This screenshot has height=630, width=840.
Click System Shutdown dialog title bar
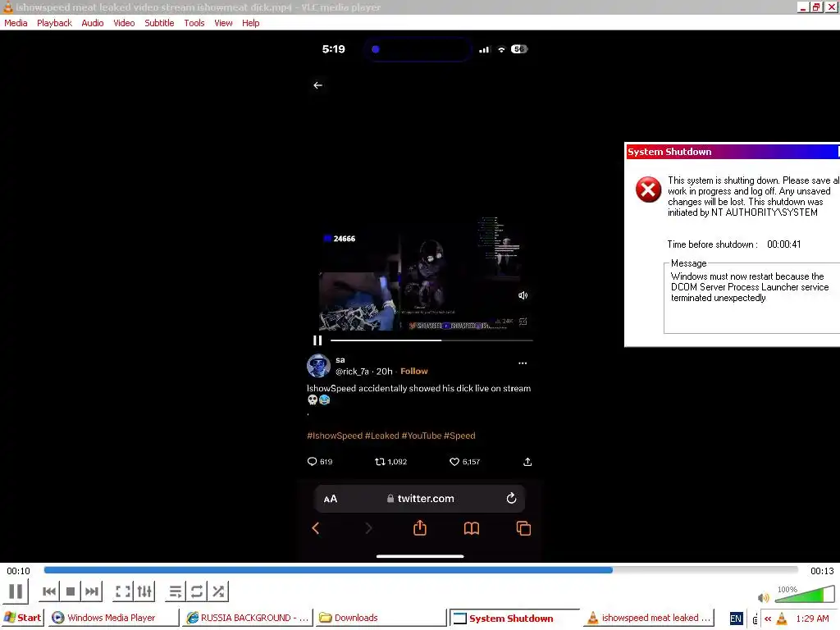pyautogui.click(x=733, y=152)
